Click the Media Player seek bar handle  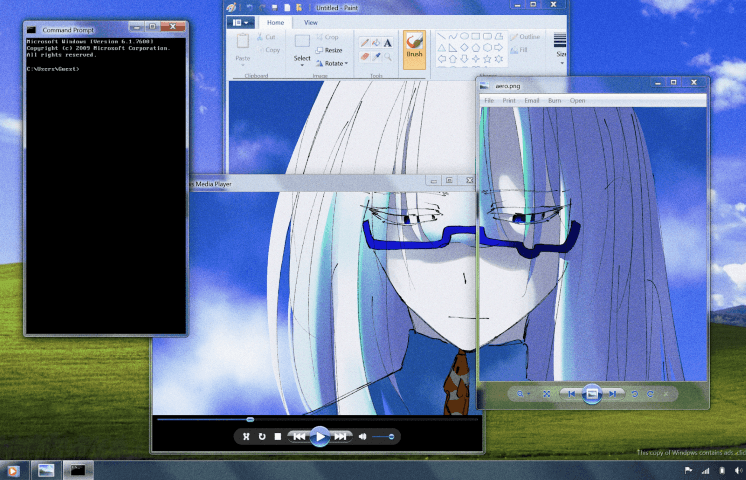(x=250, y=420)
